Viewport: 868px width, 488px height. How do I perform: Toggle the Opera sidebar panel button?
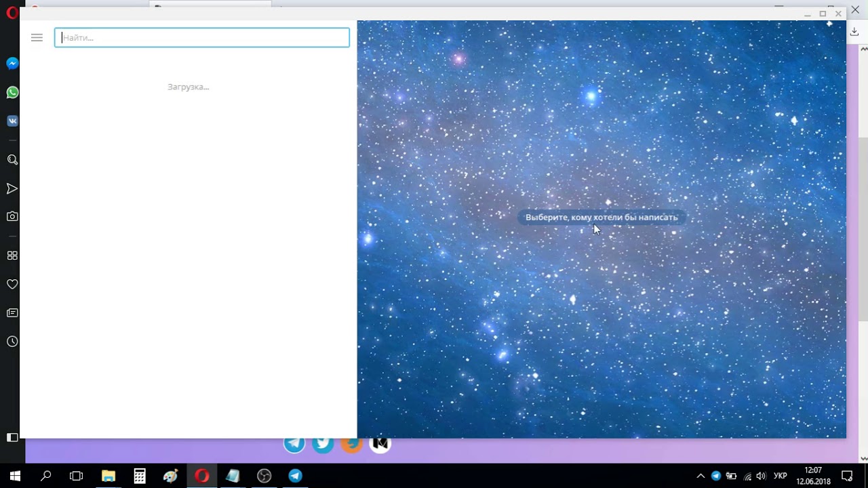click(12, 438)
